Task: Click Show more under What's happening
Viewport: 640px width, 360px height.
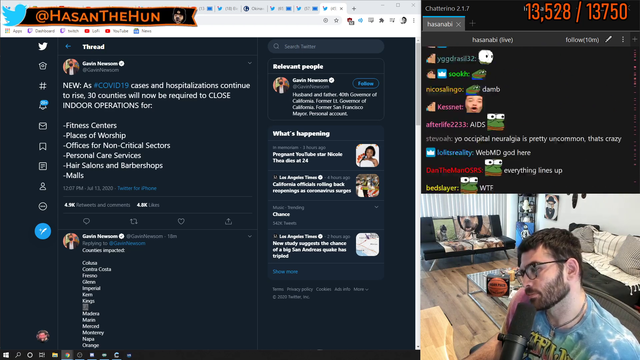Action: [x=285, y=271]
